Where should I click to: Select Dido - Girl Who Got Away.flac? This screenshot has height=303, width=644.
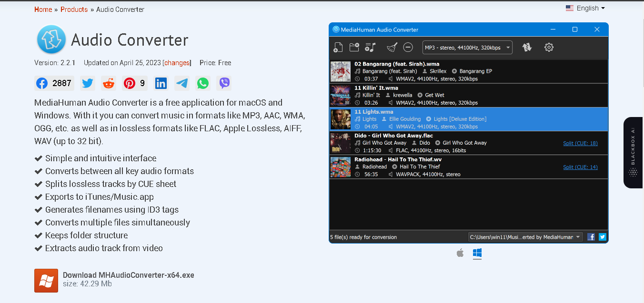tap(469, 143)
